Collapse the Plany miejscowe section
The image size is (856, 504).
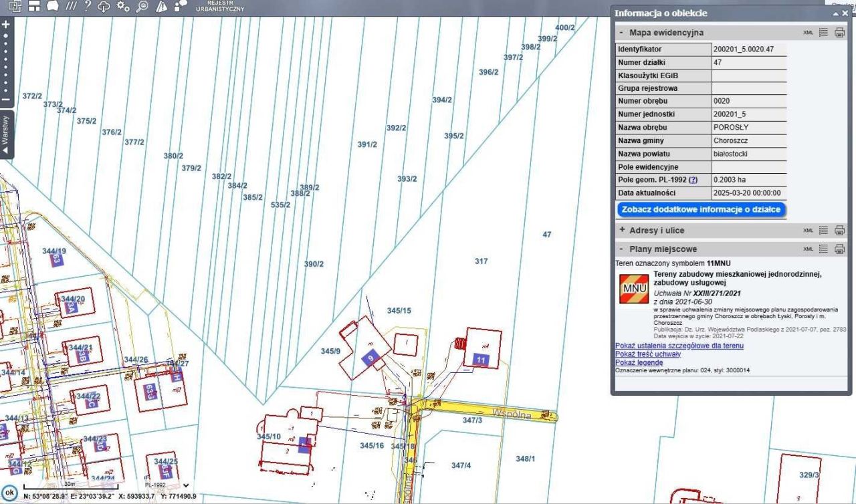[622, 249]
